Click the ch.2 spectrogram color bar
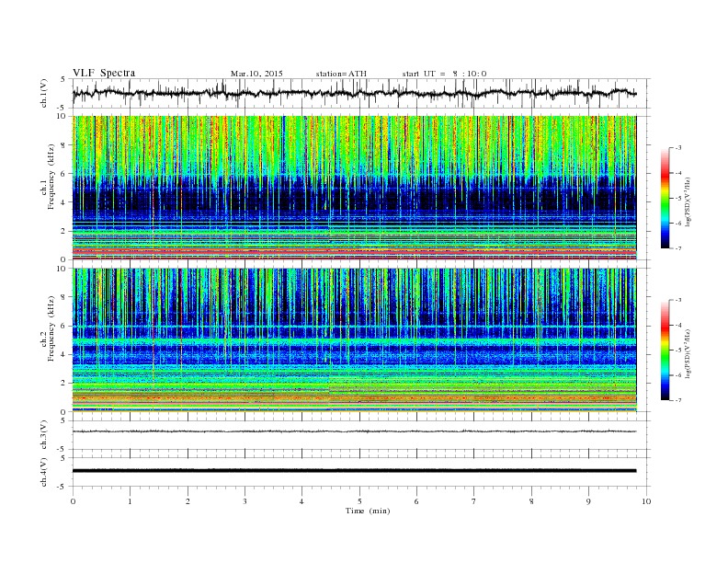This screenshot has height=563, width=728. pyautogui.click(x=665, y=350)
